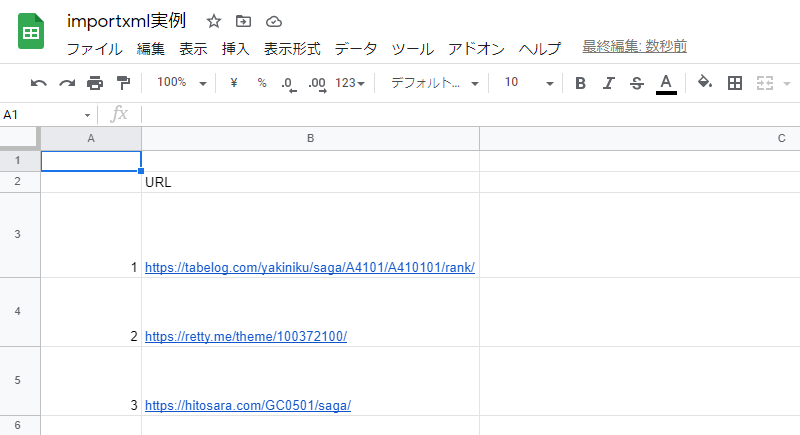The image size is (800, 435).
Task: Select row 6 header
Action: (18, 425)
